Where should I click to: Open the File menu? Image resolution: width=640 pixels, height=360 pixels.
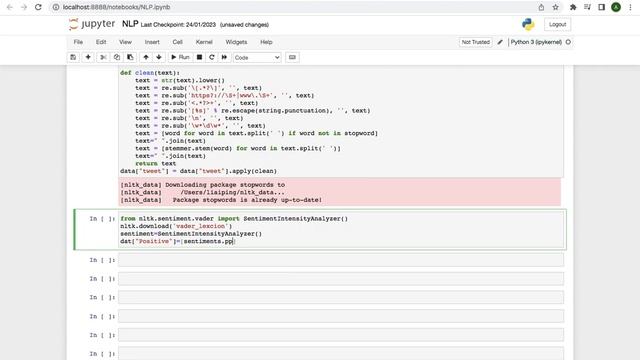point(78,42)
